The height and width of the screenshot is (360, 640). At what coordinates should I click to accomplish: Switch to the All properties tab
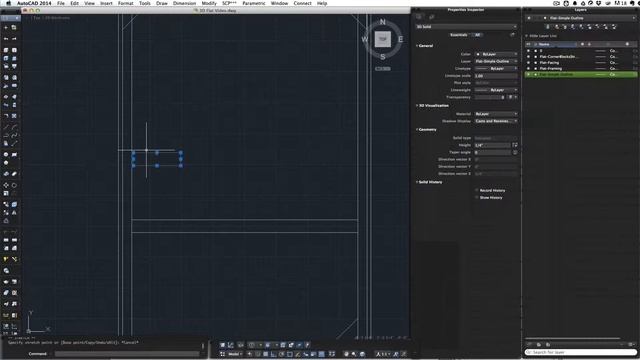(477, 35)
